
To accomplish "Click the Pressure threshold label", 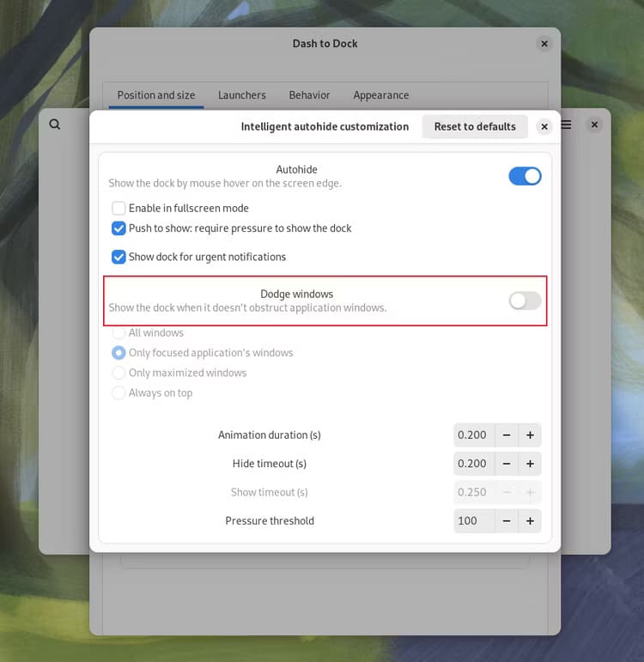I will click(270, 521).
